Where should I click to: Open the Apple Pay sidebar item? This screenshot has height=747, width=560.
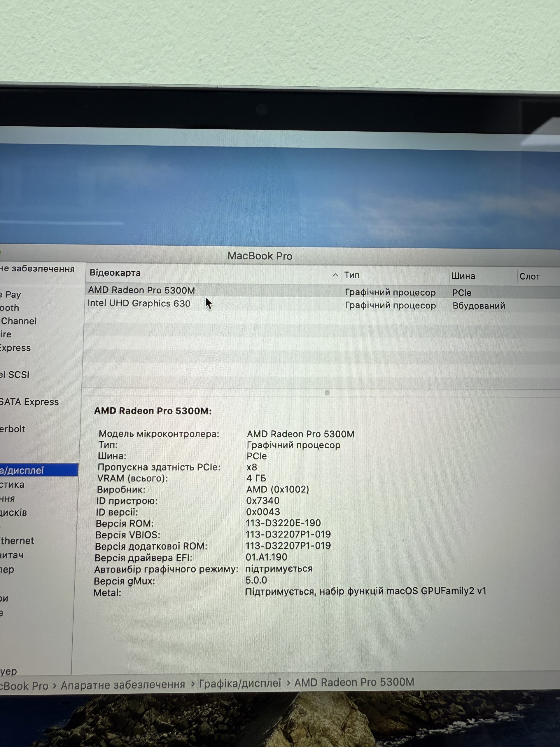coord(10,295)
